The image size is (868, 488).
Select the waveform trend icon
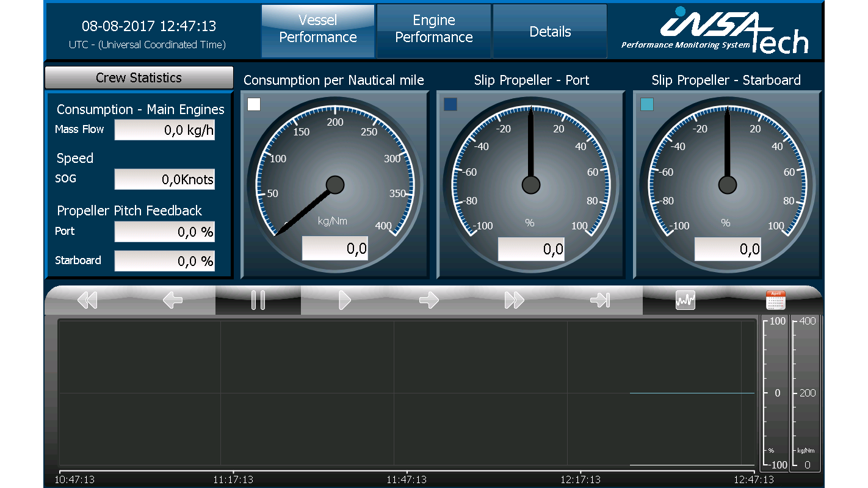click(685, 300)
